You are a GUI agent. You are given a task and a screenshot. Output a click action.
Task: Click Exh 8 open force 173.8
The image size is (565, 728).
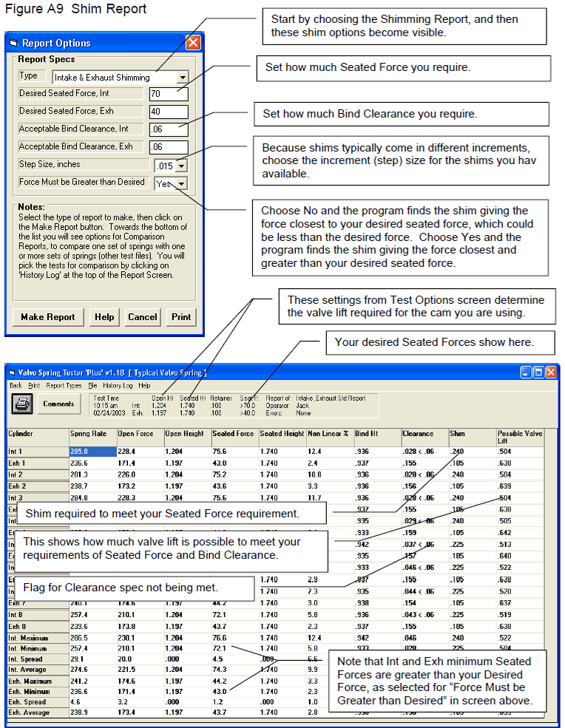141,626
